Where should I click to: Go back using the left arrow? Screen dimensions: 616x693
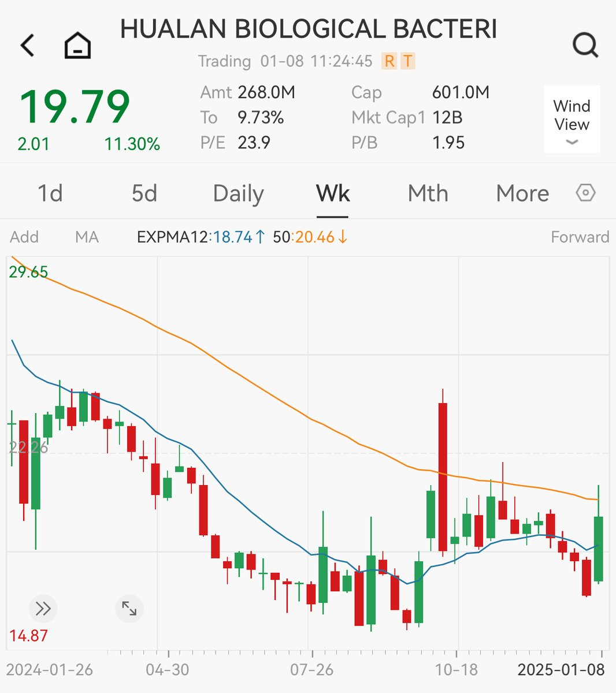[28, 45]
